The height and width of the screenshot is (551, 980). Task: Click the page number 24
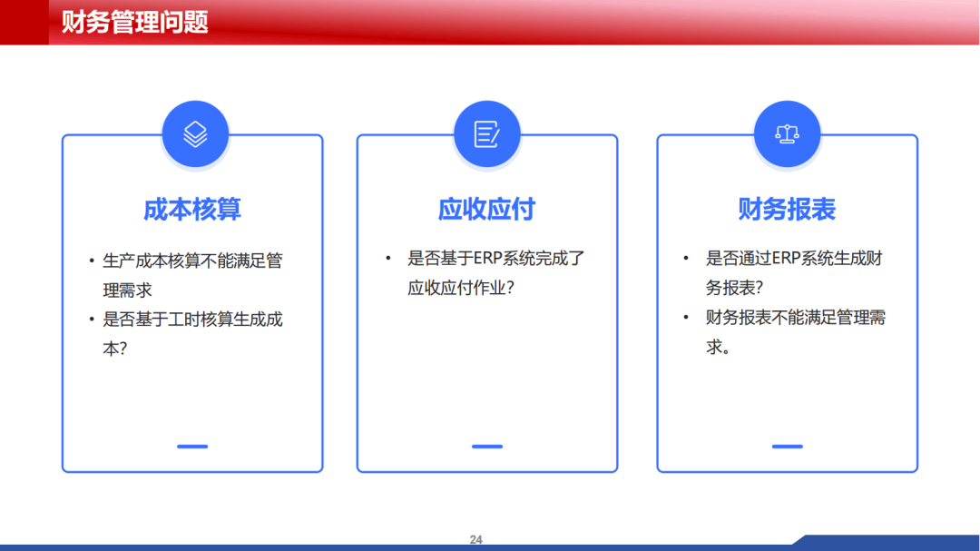point(476,540)
